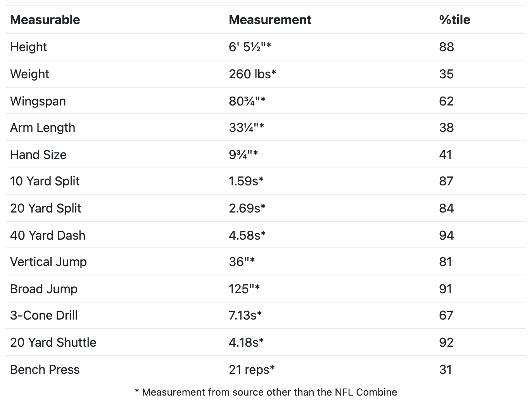Click the Broad Jump measurement 125"

[244, 289]
